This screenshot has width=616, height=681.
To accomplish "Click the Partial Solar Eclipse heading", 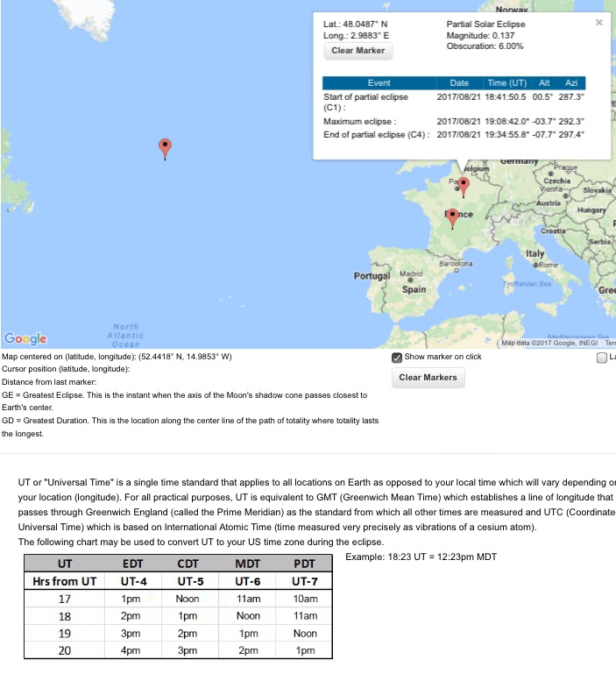I will (485, 25).
